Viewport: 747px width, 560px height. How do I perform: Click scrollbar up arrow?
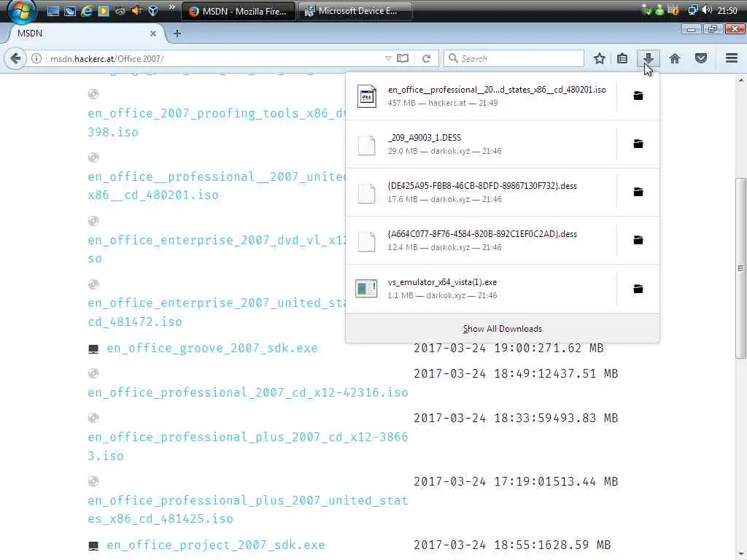(x=740, y=80)
